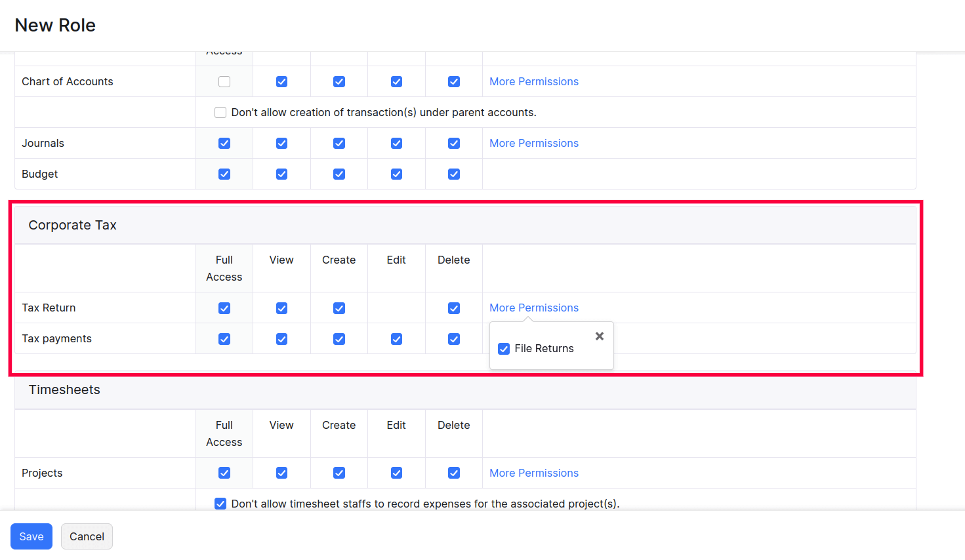The image size is (965, 560).
Task: Uncheck Don't allow timesheet staffs to record expenses
Action: [x=220, y=504]
